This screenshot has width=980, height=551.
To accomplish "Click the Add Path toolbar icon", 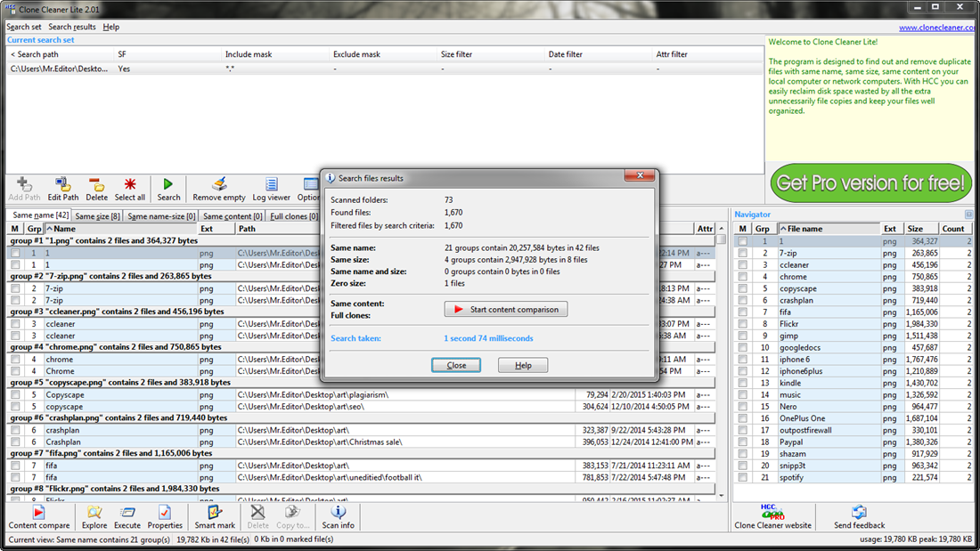I will 24,184.
